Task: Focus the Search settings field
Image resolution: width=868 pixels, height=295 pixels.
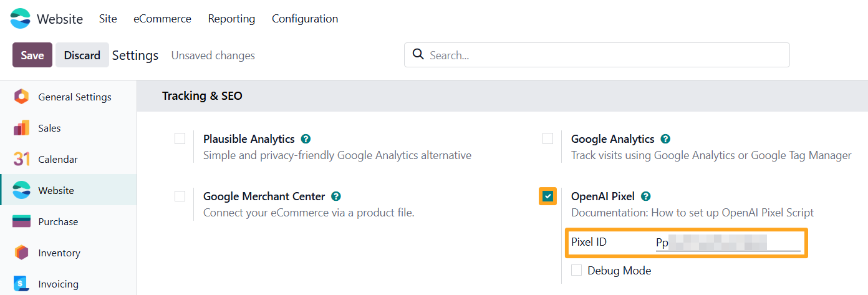Action: coord(597,55)
